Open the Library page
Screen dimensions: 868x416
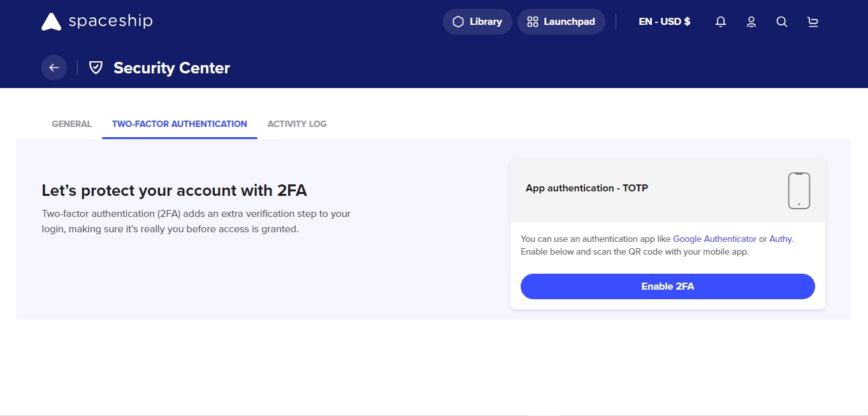(477, 22)
